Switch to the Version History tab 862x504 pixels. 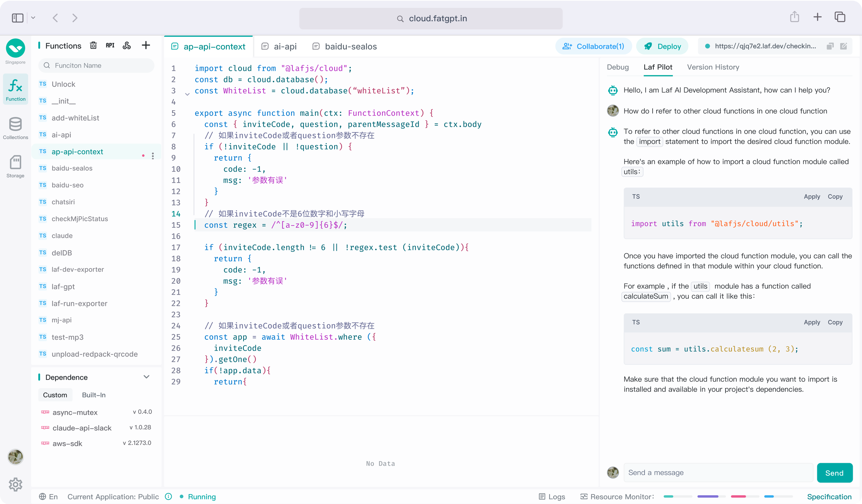point(713,67)
